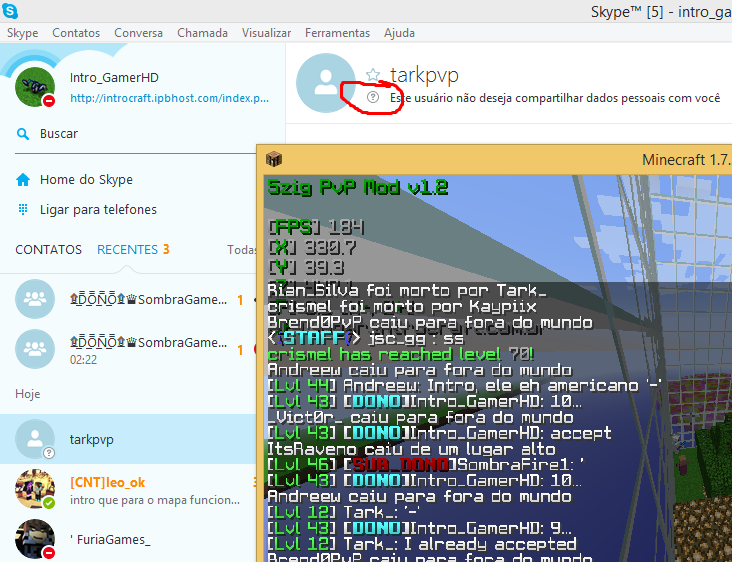Image resolution: width=732 pixels, height=562 pixels.
Task: Click 'Tark_: I already accepted' chat line
Action: 422,544
